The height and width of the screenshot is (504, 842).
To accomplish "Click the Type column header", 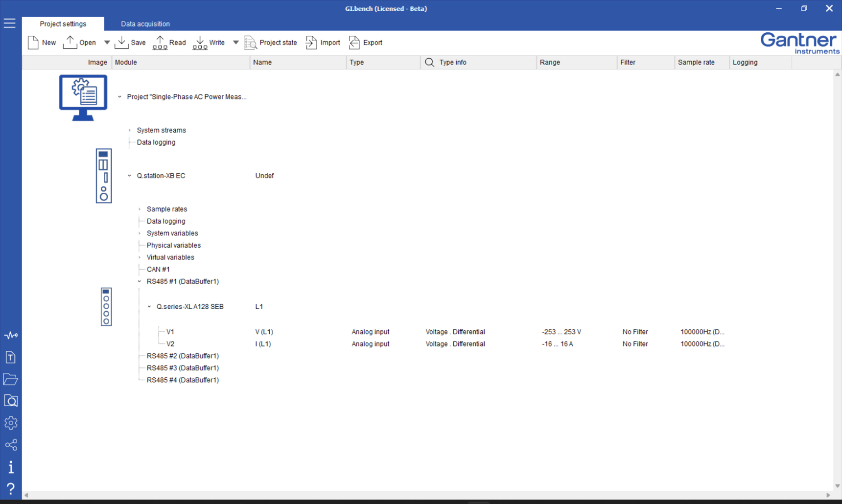I will [x=383, y=62].
